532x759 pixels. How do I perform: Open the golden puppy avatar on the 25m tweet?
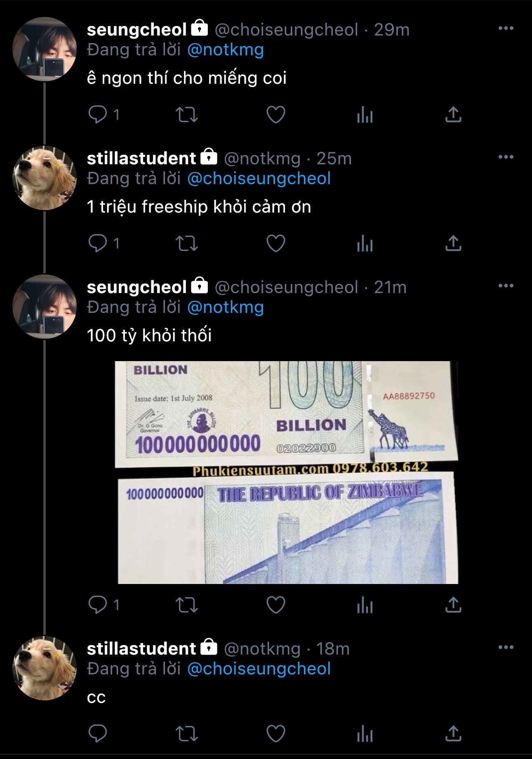click(45, 178)
